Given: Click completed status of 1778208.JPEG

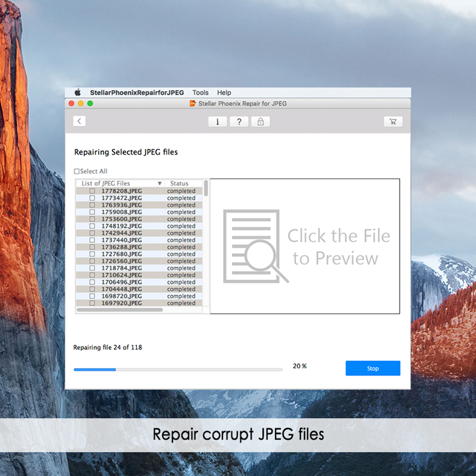Looking at the screenshot, I should pos(181,191).
